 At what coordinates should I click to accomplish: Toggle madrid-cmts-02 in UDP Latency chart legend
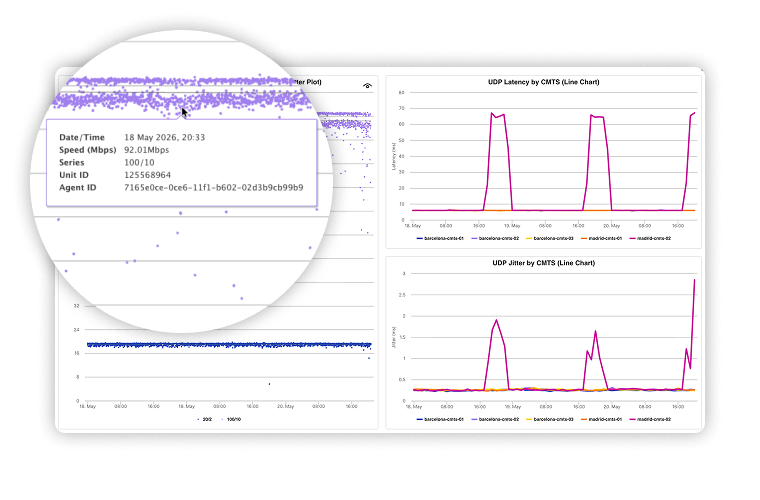click(650, 238)
